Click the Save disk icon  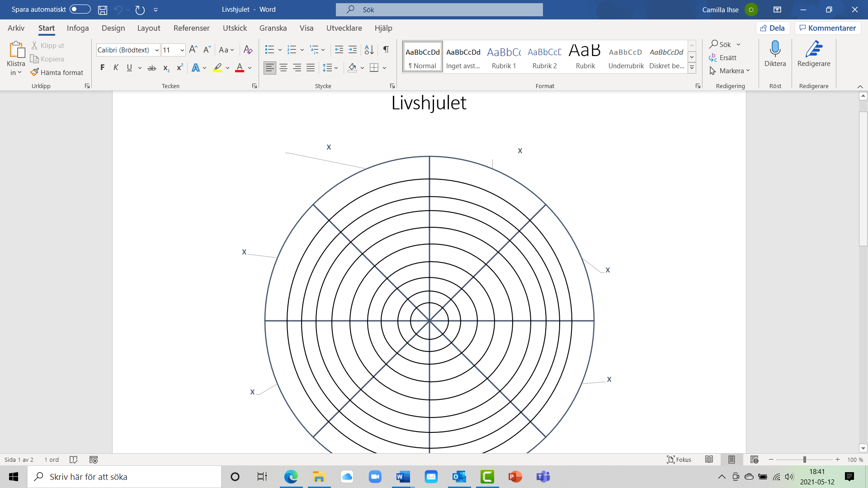(x=103, y=9)
